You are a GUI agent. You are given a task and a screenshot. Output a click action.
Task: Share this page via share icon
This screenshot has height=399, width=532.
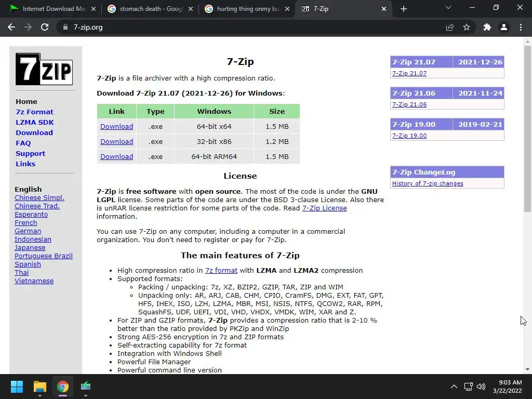point(450,27)
